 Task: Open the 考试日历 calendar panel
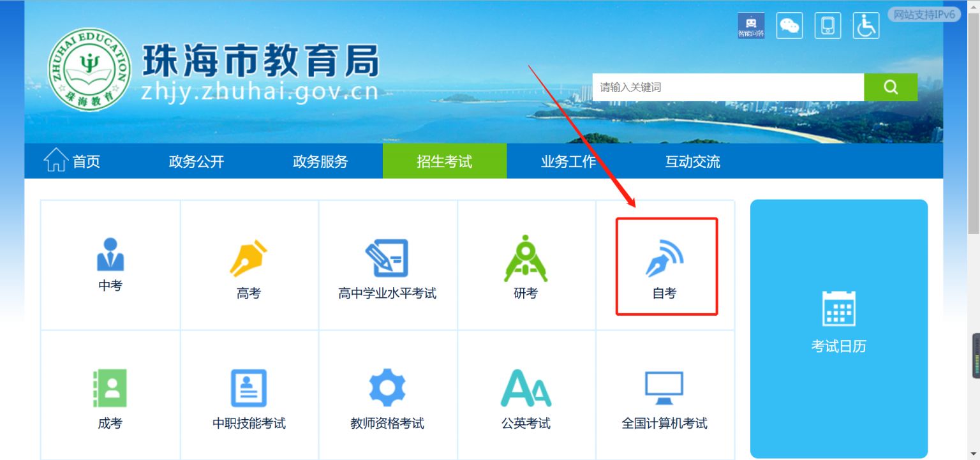839,329
